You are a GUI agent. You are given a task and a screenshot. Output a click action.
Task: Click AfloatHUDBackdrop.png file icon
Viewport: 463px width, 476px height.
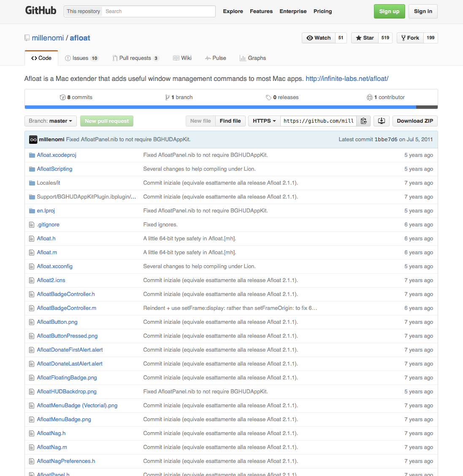(x=32, y=392)
